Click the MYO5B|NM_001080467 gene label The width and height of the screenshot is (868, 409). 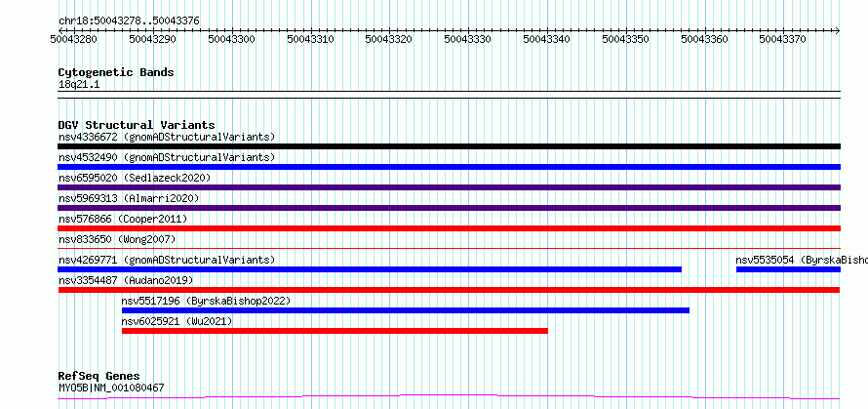coord(111,388)
